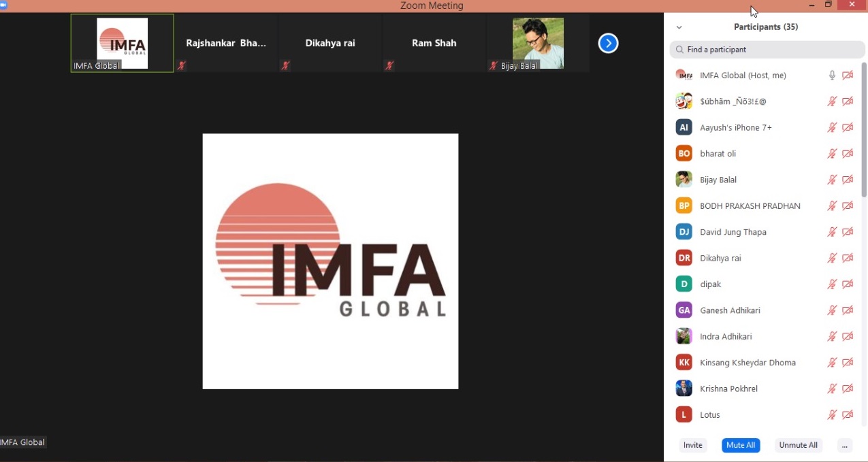This screenshot has width=868, height=462.
Task: Show next video thumbnails with blue arrow
Action: (608, 44)
